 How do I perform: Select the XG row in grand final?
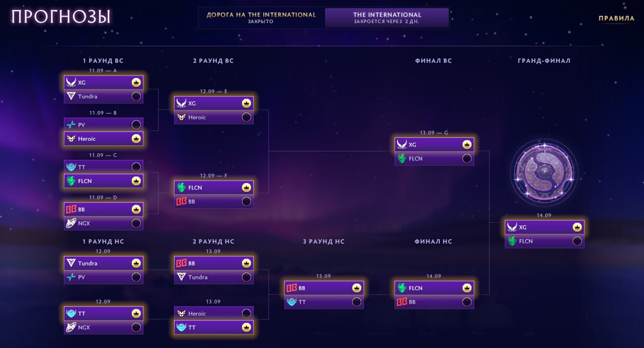tap(544, 227)
